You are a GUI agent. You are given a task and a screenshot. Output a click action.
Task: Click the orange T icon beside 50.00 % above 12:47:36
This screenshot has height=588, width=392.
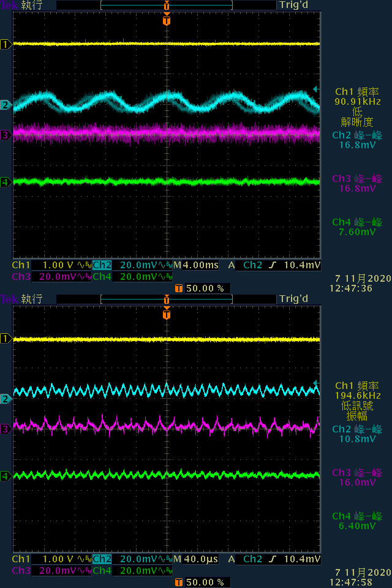[x=179, y=288]
